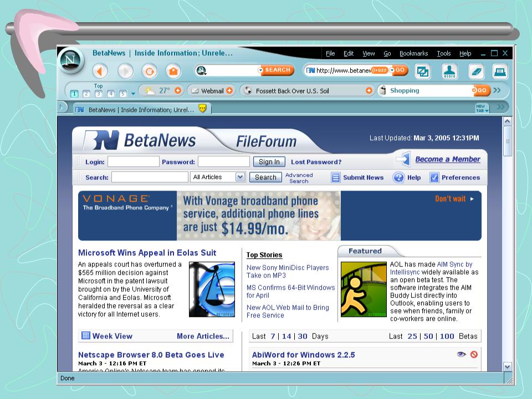The width and height of the screenshot is (532, 399).
Task: Select toolbar set number 3
Action: 99,94
